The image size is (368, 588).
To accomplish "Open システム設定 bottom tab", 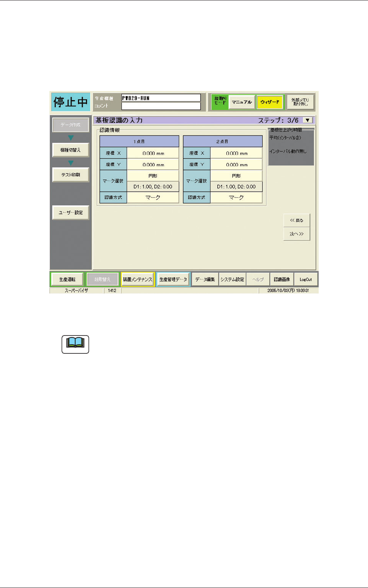I will point(232,279).
